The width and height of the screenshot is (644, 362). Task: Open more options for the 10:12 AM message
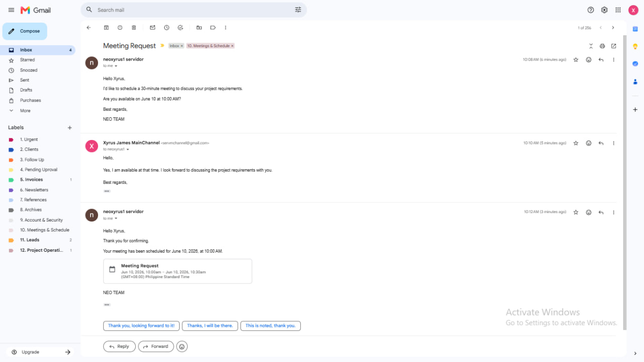[613, 212]
